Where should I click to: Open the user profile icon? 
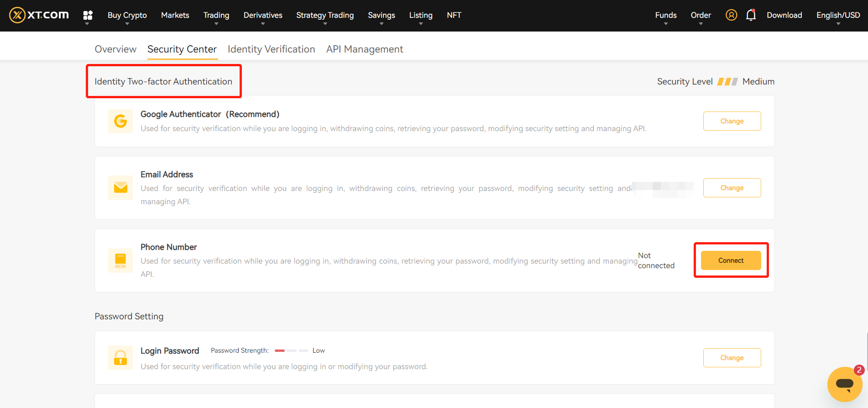731,15
